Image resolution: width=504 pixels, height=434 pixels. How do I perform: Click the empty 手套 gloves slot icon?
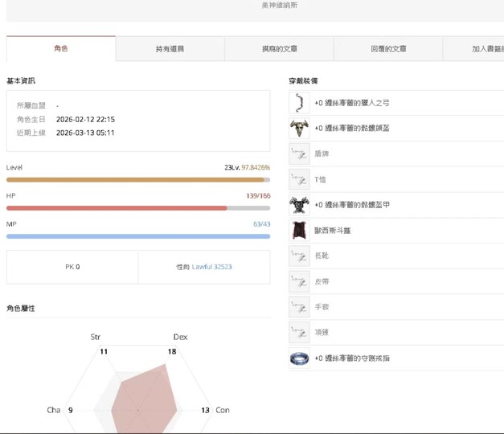coord(299,307)
